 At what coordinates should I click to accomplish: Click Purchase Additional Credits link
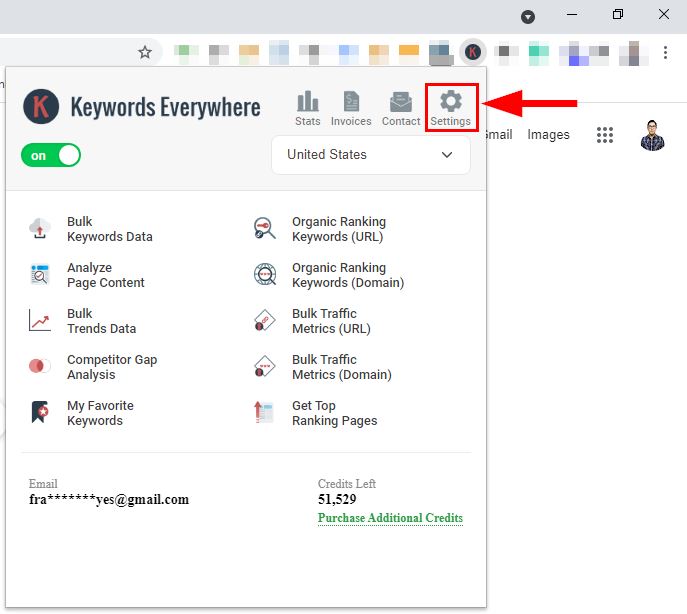point(390,518)
